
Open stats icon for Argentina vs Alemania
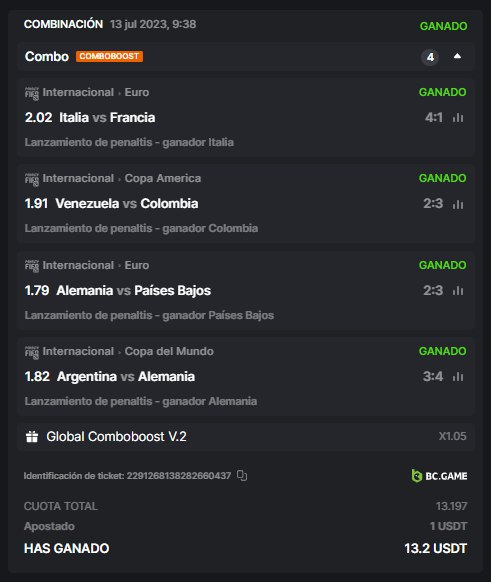click(x=458, y=377)
